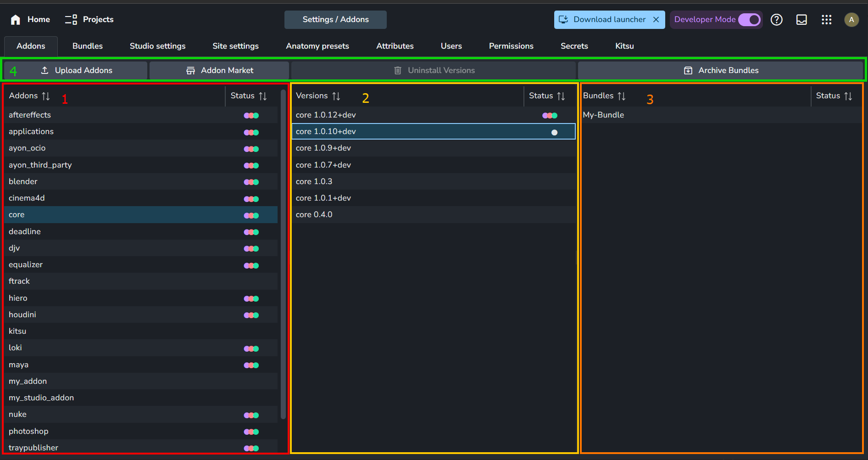Open the Projects page
The image size is (868, 460).
[89, 19]
